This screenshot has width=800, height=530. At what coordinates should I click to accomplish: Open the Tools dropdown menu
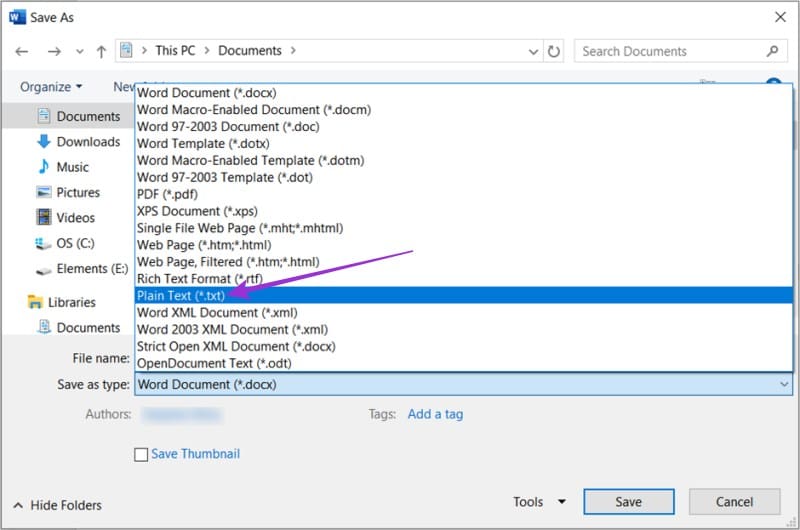click(x=539, y=502)
